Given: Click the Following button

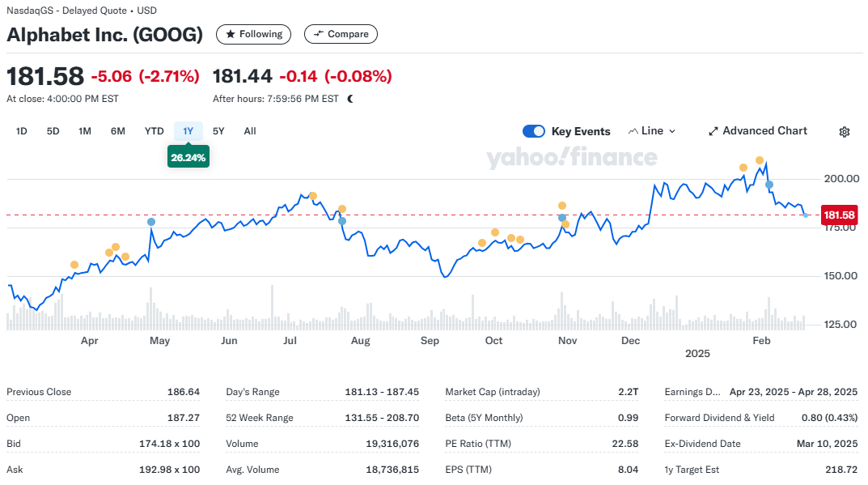Looking at the screenshot, I should [253, 34].
